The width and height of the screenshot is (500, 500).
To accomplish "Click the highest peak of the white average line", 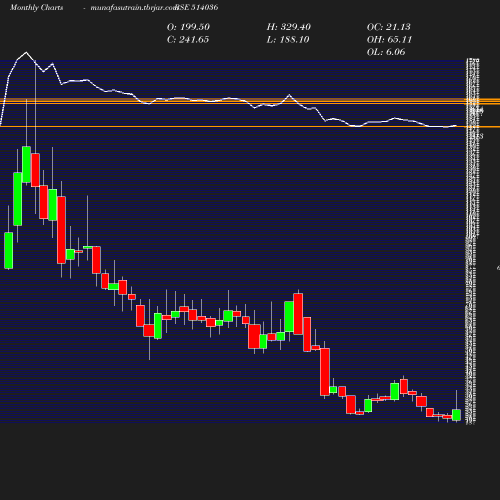I will (x=26, y=53).
